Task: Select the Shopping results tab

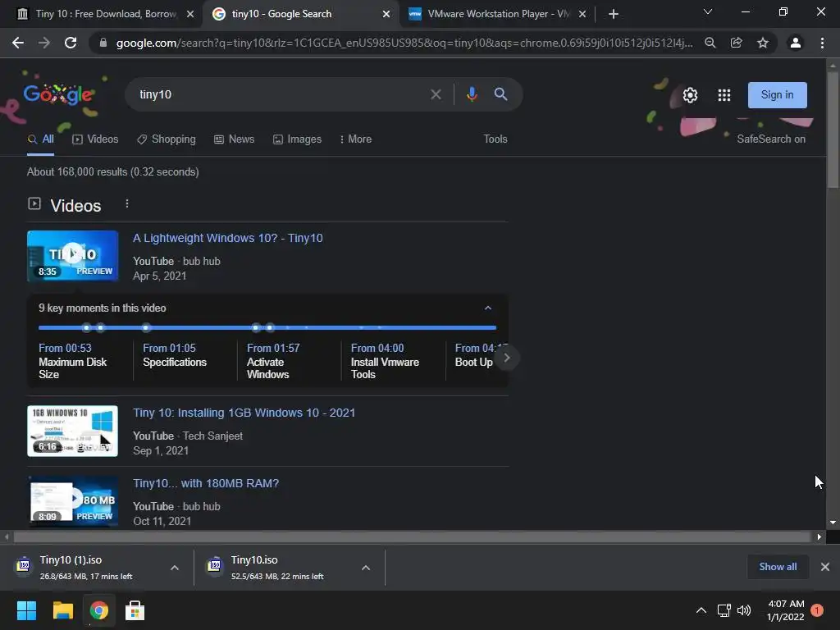Action: click(x=166, y=139)
